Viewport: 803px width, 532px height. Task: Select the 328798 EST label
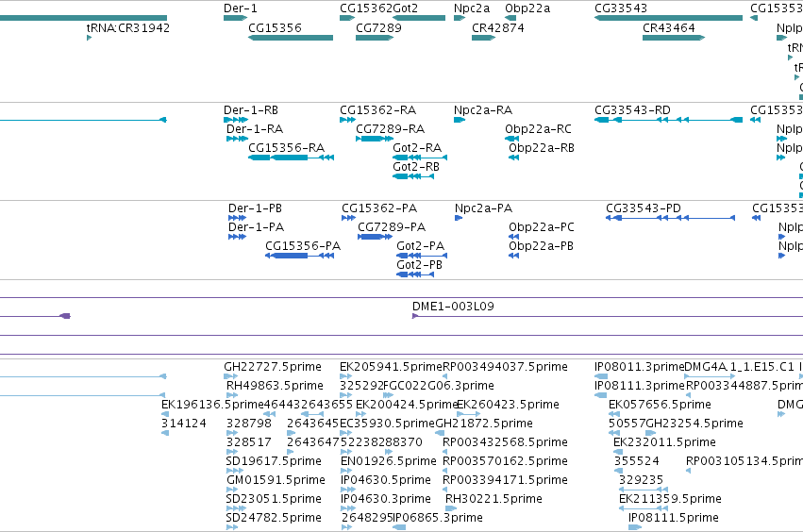click(249, 424)
